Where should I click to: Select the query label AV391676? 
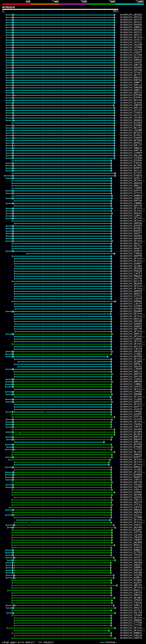click(8, 7)
